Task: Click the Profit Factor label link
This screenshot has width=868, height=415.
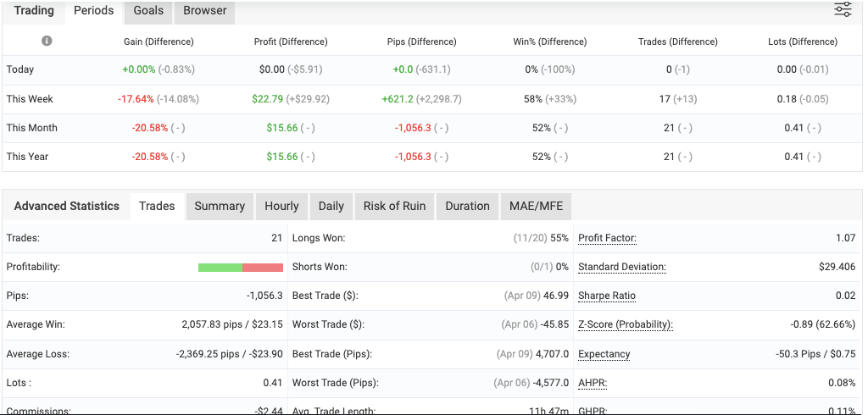Action: coord(607,238)
